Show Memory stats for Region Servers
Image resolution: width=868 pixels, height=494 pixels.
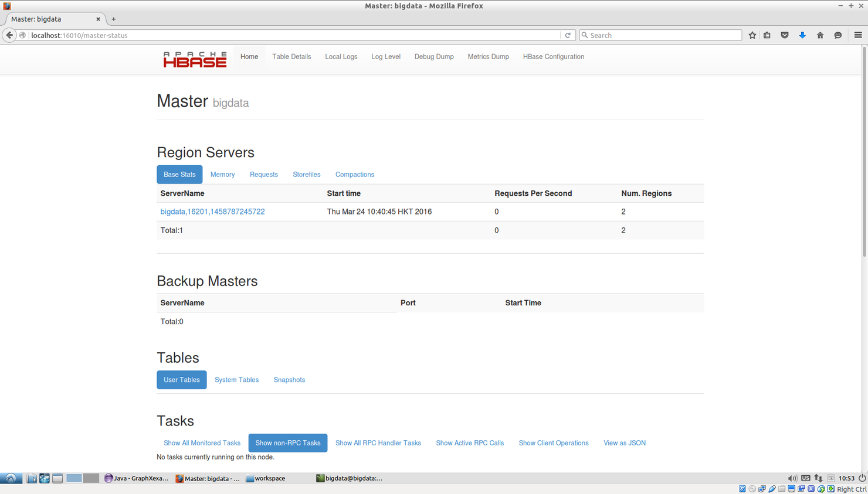coord(222,174)
